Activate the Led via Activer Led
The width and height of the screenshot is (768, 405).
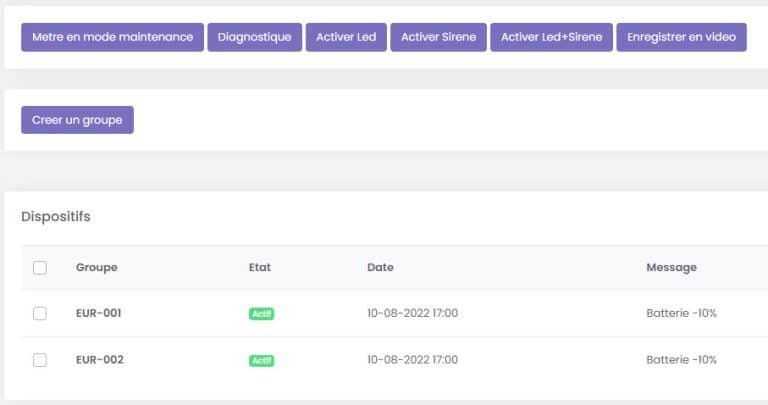346,37
